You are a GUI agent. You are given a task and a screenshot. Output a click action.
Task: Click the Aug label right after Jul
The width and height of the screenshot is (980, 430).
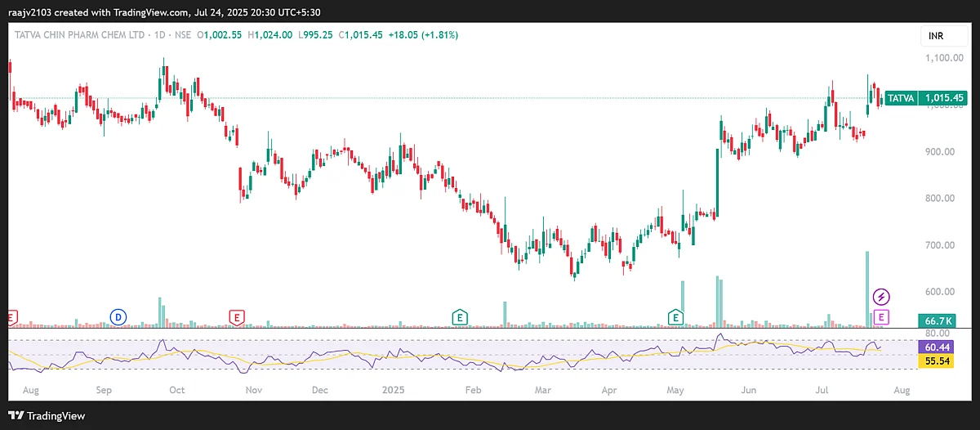[x=900, y=392]
